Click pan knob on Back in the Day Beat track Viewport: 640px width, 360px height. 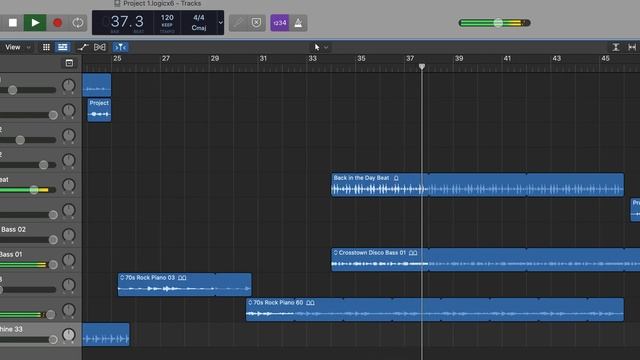tap(69, 185)
